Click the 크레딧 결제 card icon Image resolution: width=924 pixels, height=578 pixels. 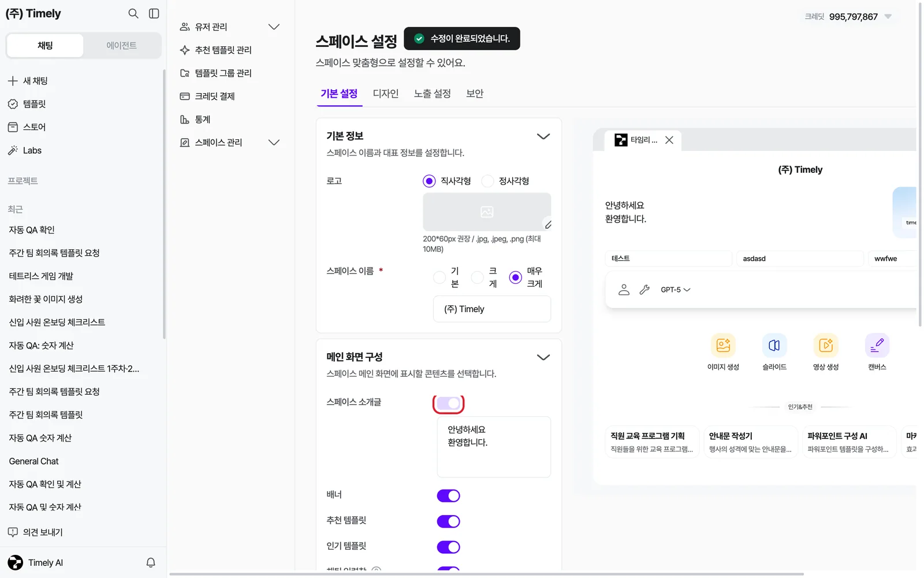click(185, 96)
